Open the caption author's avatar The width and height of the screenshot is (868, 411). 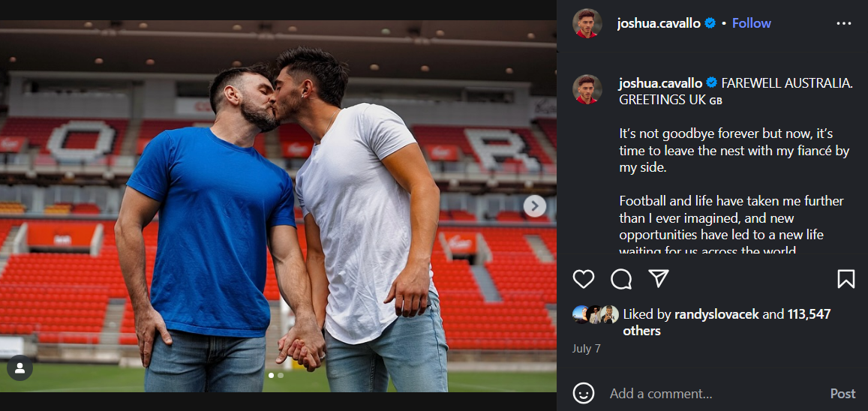(x=587, y=88)
